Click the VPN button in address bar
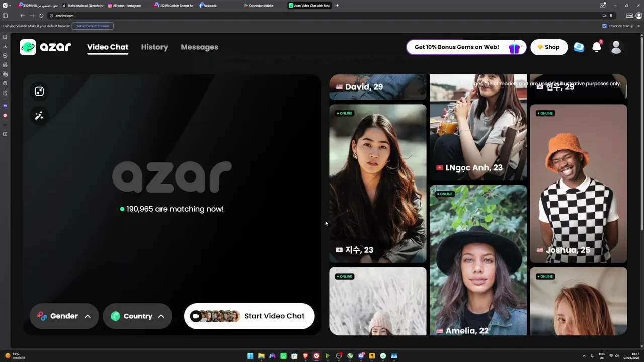Screen dimensions: 644x362 [629, 16]
